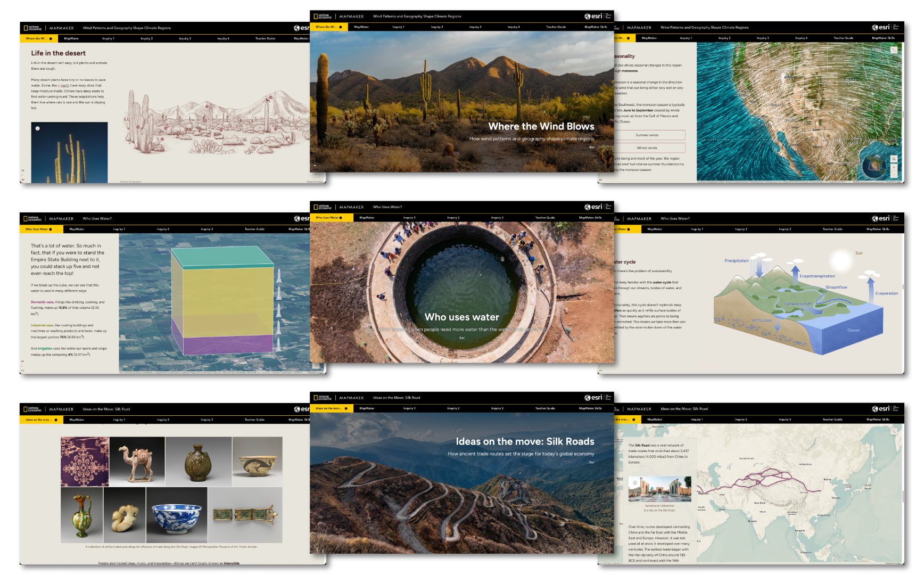Viewport: 924px width, 575px height.
Task: Click the Where the Wind Blows title
Action: pyautogui.click(x=541, y=126)
